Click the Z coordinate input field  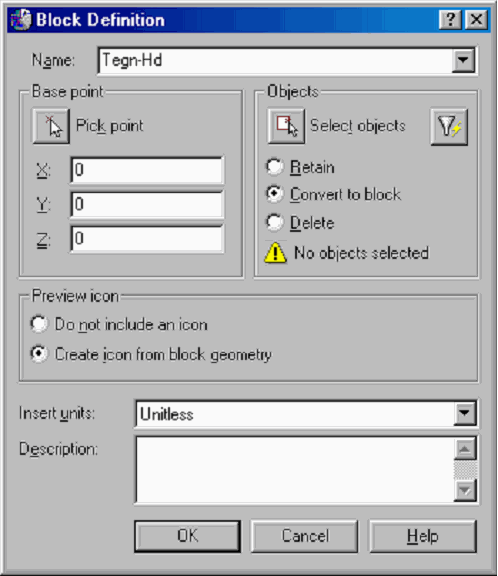[x=147, y=239]
